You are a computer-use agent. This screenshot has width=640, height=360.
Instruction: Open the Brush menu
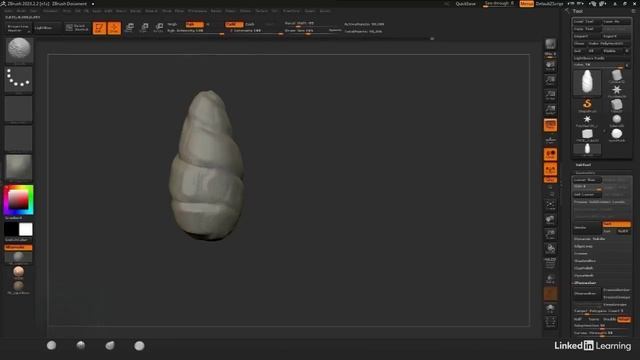(x=21, y=11)
